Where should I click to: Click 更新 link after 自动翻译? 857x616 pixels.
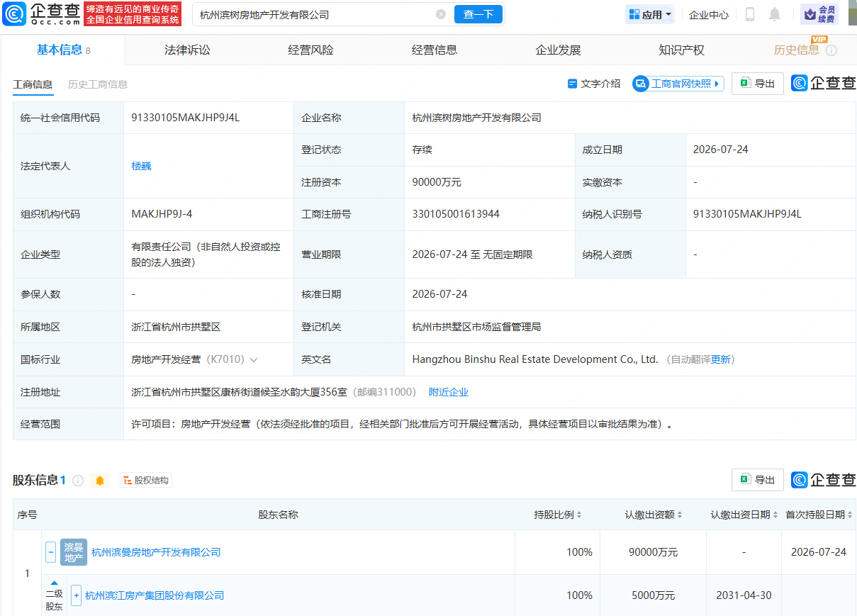pos(721,359)
